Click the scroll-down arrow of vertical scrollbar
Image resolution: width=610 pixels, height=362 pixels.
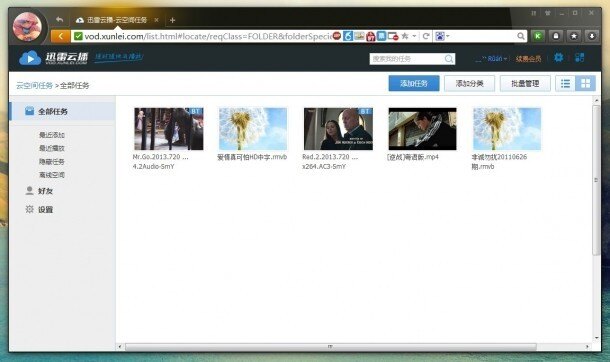coord(596,338)
